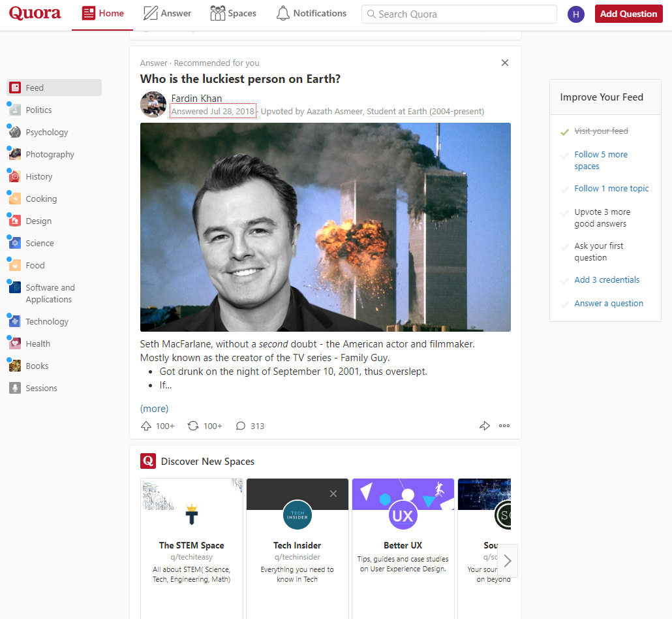672x619 pixels.
Task: Select the Technology topic in the sidebar
Action: pyautogui.click(x=45, y=321)
